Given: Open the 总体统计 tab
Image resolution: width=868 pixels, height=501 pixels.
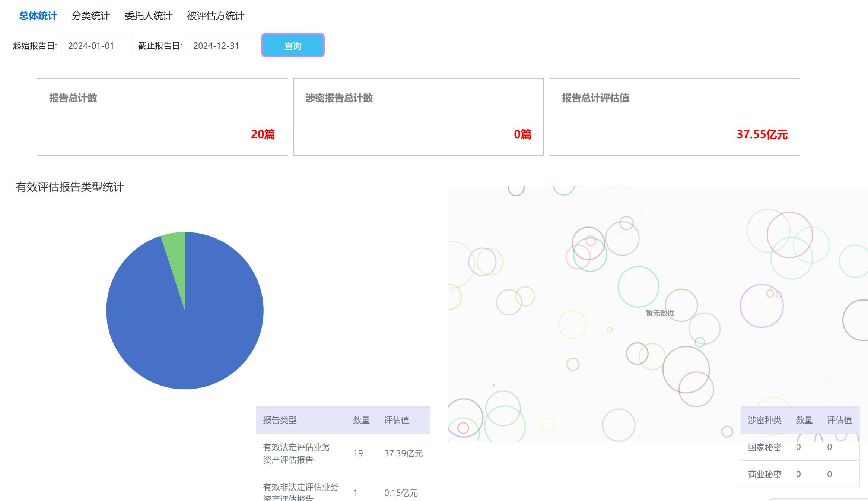Looking at the screenshot, I should pyautogui.click(x=38, y=16).
